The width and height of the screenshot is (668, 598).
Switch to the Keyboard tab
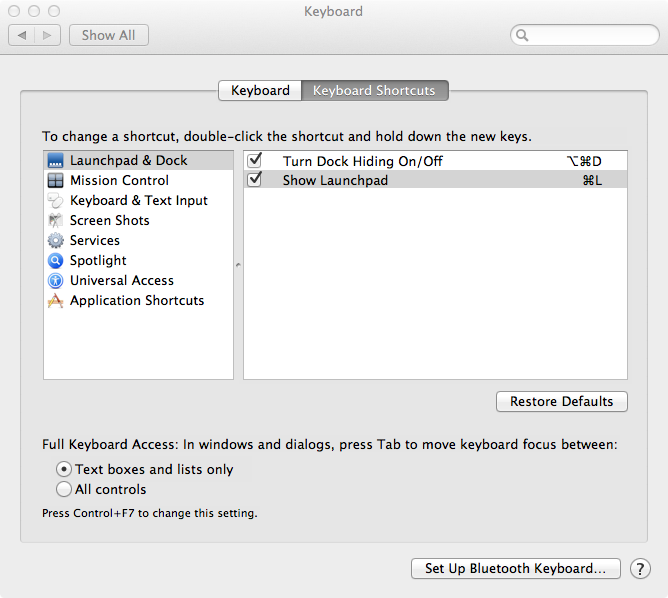[260, 91]
